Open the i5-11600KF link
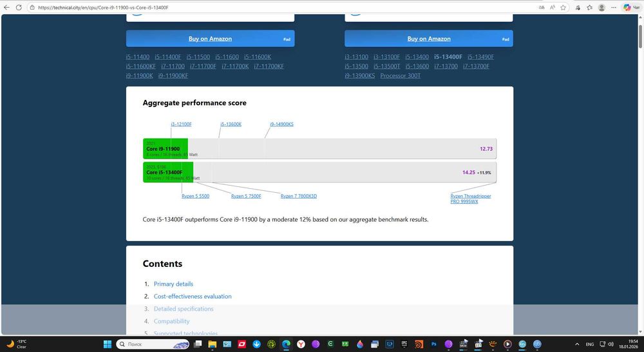This screenshot has width=644, height=352. [x=141, y=66]
